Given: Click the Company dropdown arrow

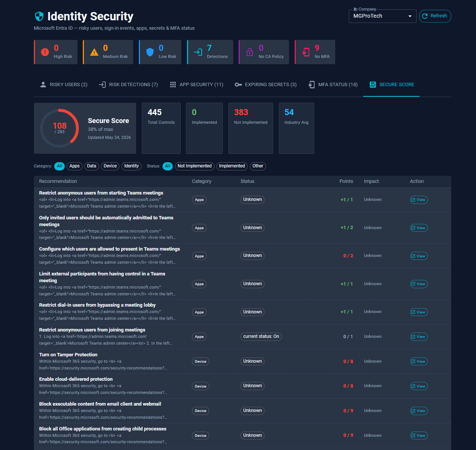Looking at the screenshot, I should pos(410,16).
